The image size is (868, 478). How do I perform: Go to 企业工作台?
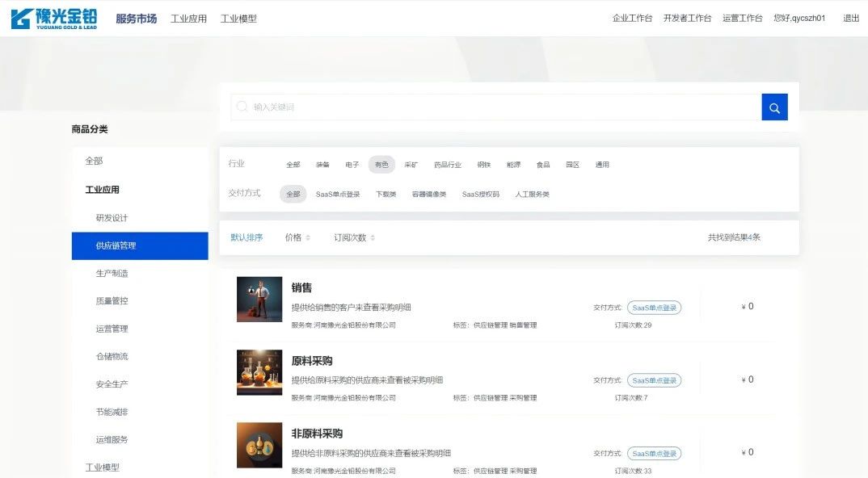click(632, 19)
